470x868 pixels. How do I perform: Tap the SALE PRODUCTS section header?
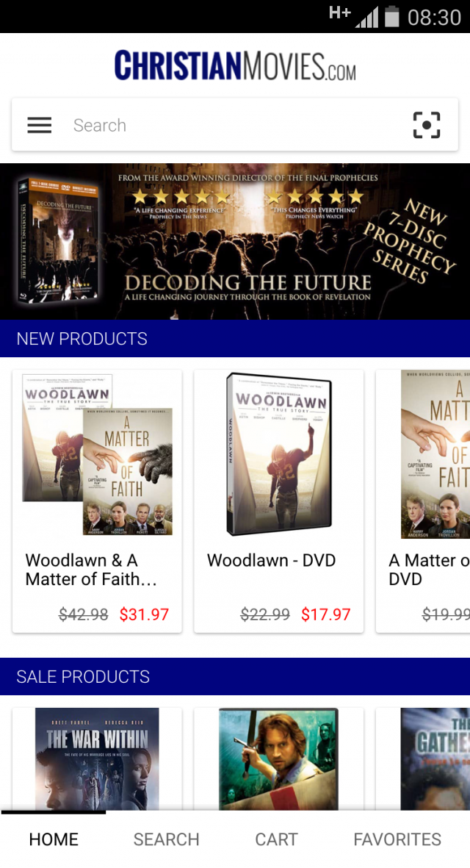pos(235,676)
